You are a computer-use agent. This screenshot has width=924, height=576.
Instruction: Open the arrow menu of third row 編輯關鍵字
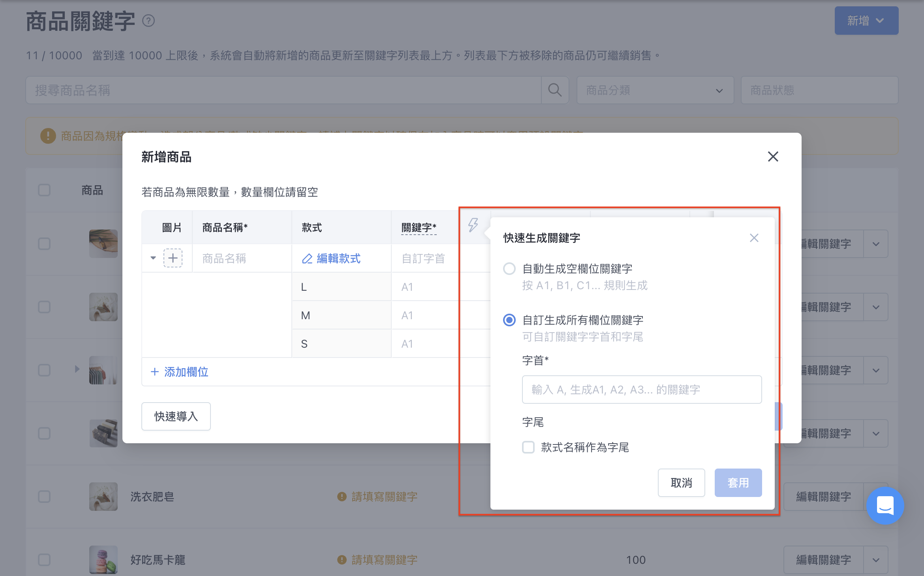coord(876,370)
